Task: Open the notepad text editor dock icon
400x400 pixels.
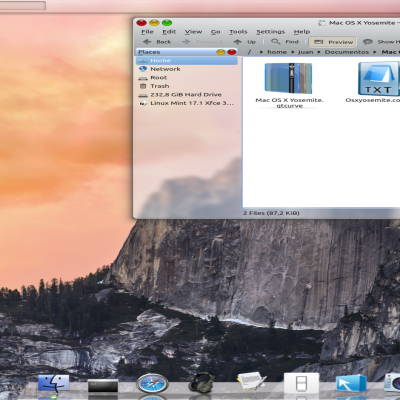Action: (251, 381)
